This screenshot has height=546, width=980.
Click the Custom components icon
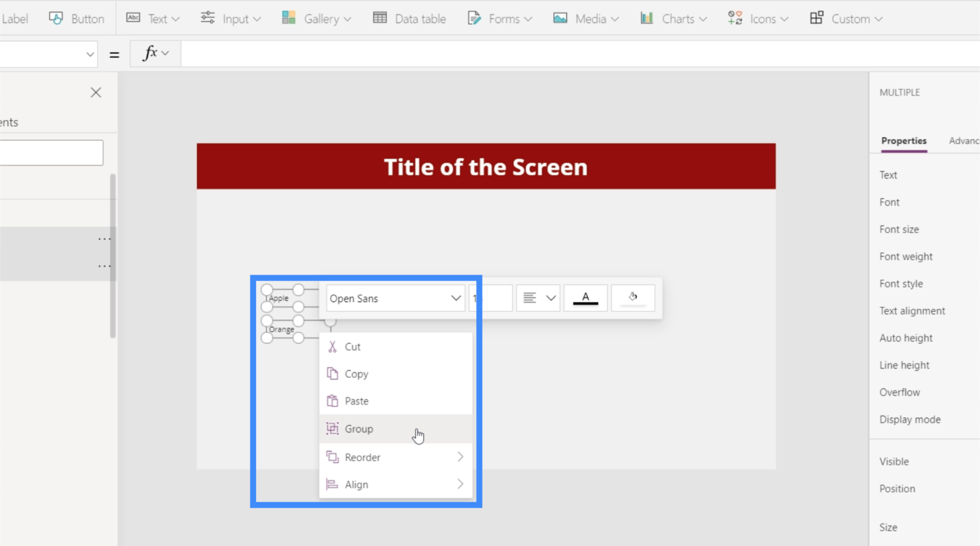click(x=817, y=18)
